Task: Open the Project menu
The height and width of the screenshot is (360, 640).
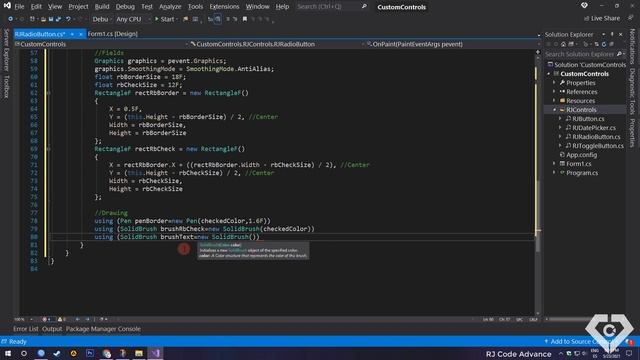Action: click(x=78, y=7)
